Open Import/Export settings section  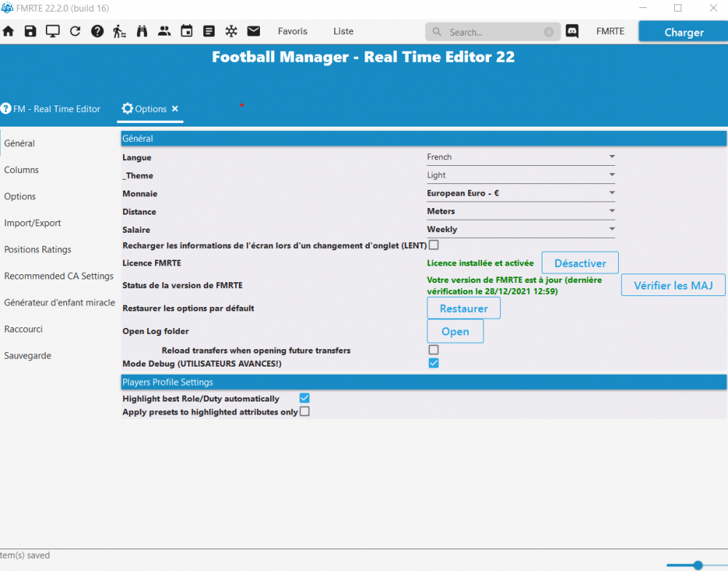[x=33, y=223]
